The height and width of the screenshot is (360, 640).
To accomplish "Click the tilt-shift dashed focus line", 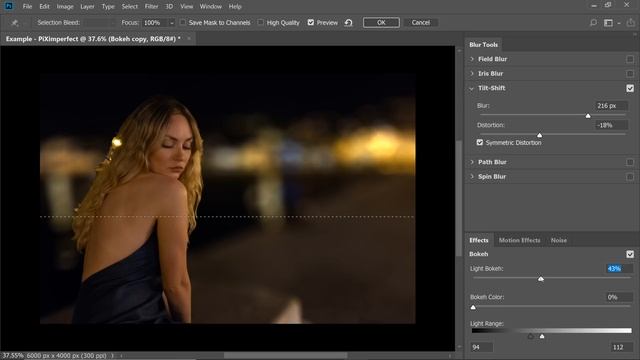I will click(227, 217).
